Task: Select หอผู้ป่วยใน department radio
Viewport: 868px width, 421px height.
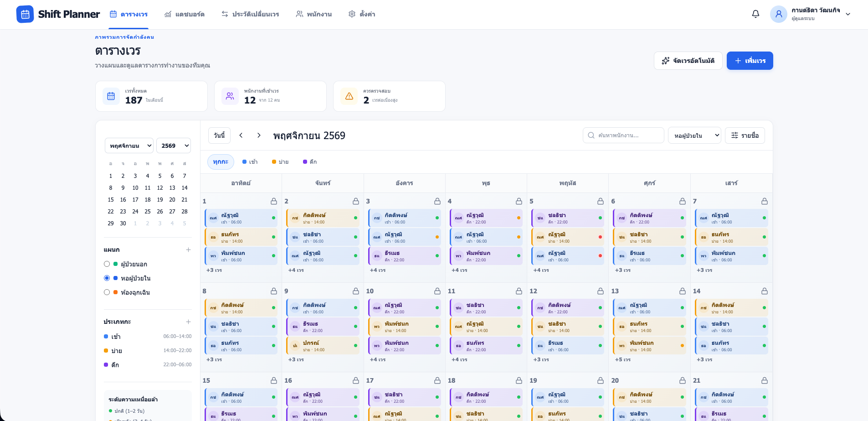Action: pos(107,278)
